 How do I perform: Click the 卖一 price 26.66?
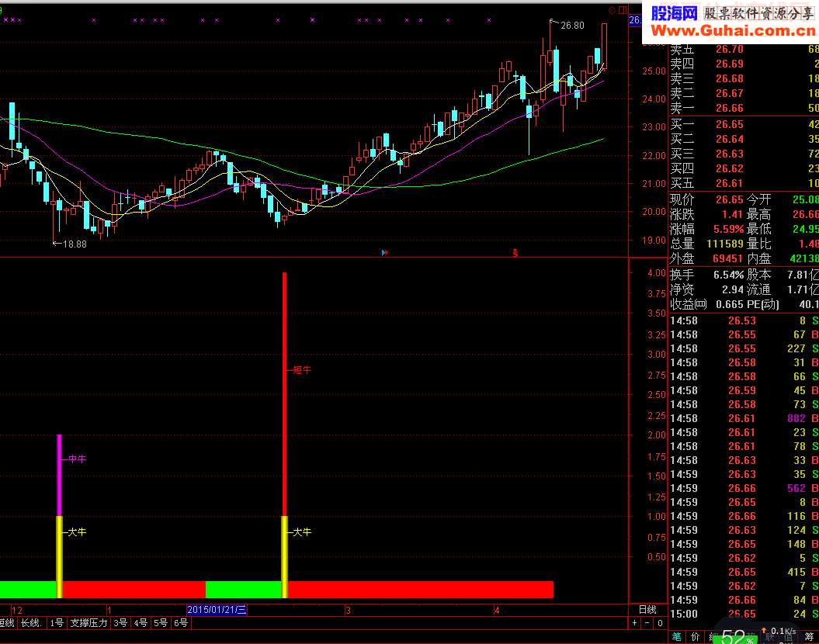[729, 108]
